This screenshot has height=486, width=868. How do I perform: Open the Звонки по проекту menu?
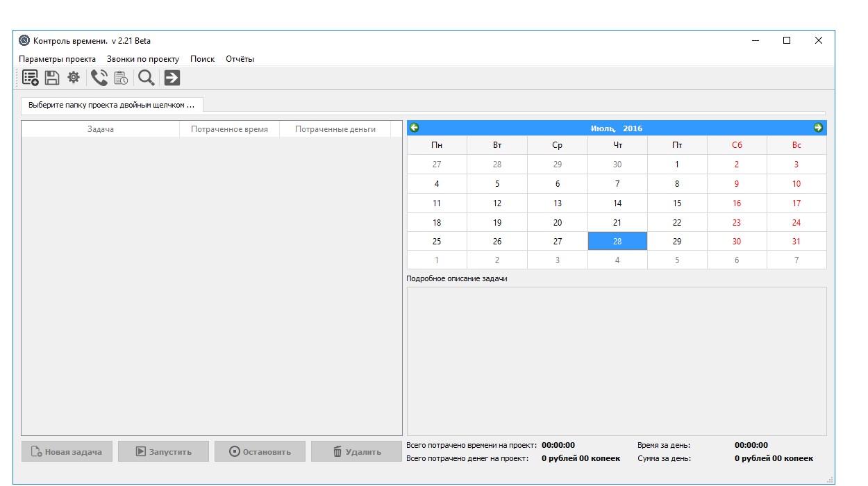pyautogui.click(x=143, y=59)
